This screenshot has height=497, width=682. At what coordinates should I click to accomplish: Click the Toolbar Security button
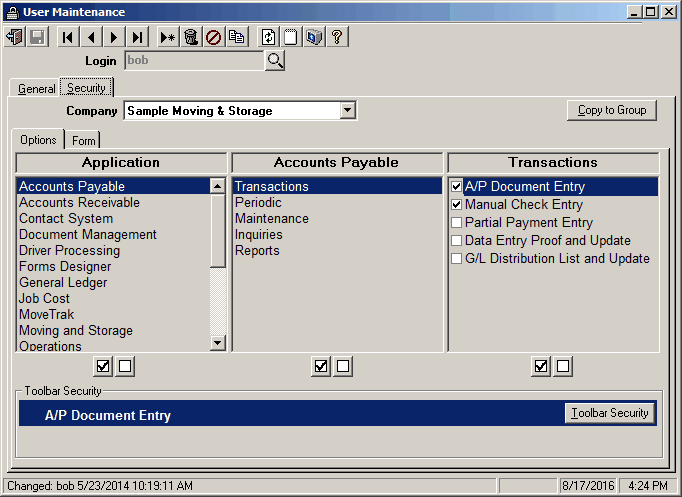click(610, 413)
